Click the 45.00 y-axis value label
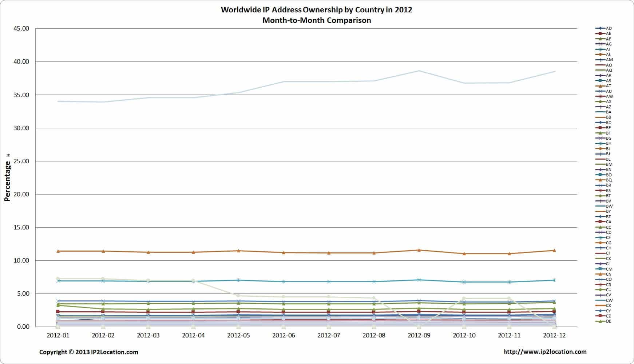This screenshot has height=364, width=634. tap(21, 29)
